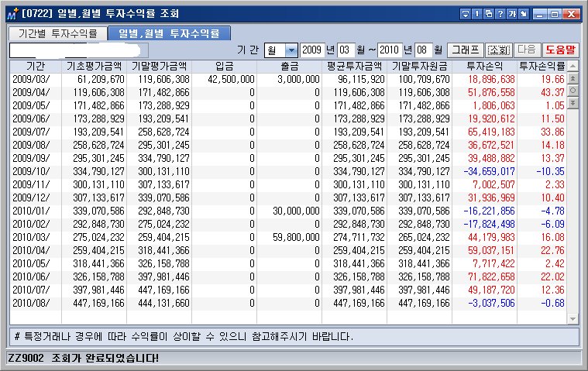Click the 입금 column header
Image resolution: width=588 pixels, height=371 pixels.
[224, 67]
